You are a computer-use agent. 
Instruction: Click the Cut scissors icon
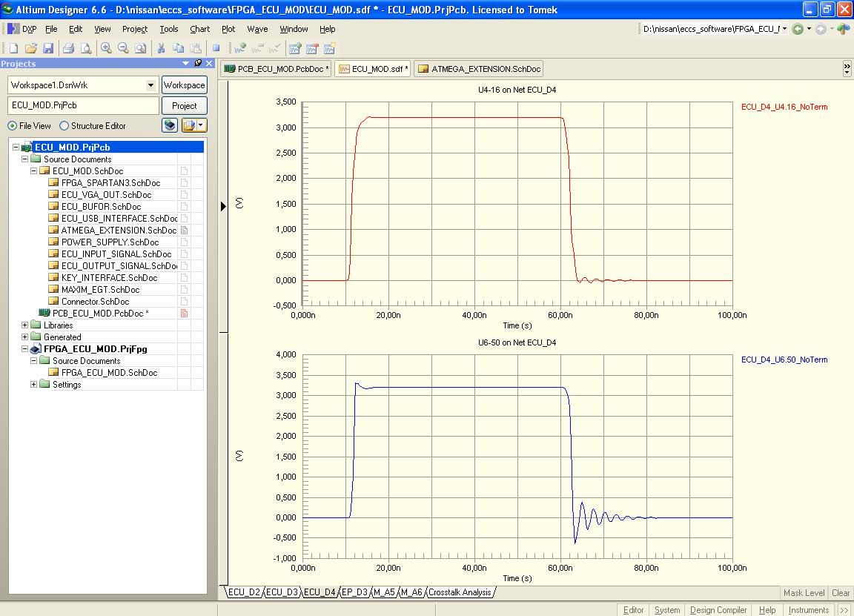[161, 48]
